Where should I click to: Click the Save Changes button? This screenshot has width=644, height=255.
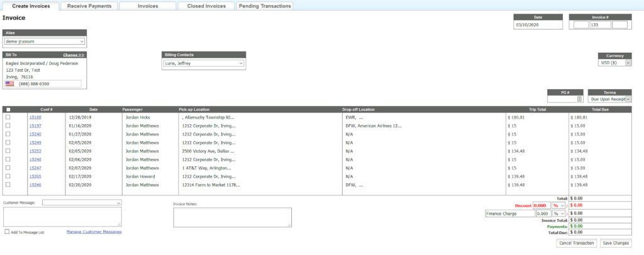click(x=615, y=243)
